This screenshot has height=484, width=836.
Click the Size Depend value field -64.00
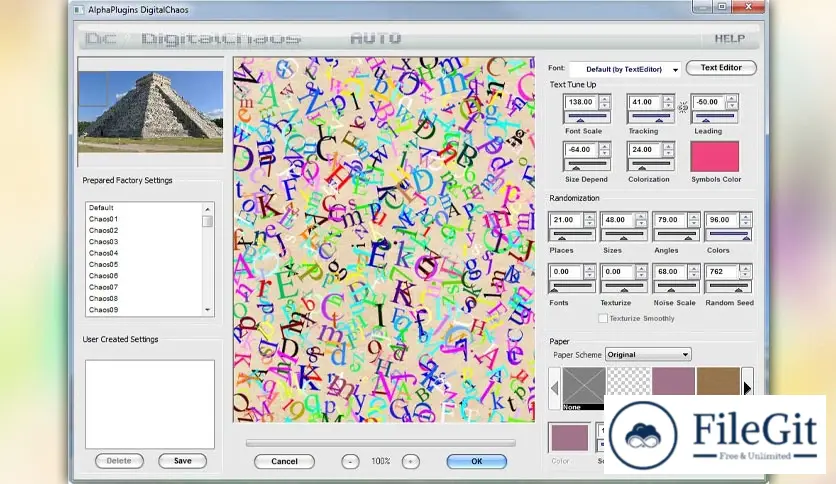point(582,150)
